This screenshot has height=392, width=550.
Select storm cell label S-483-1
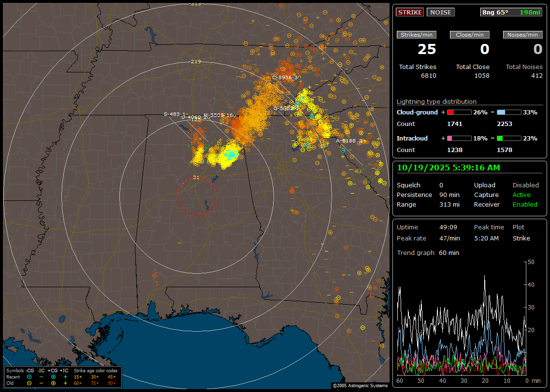(x=175, y=114)
